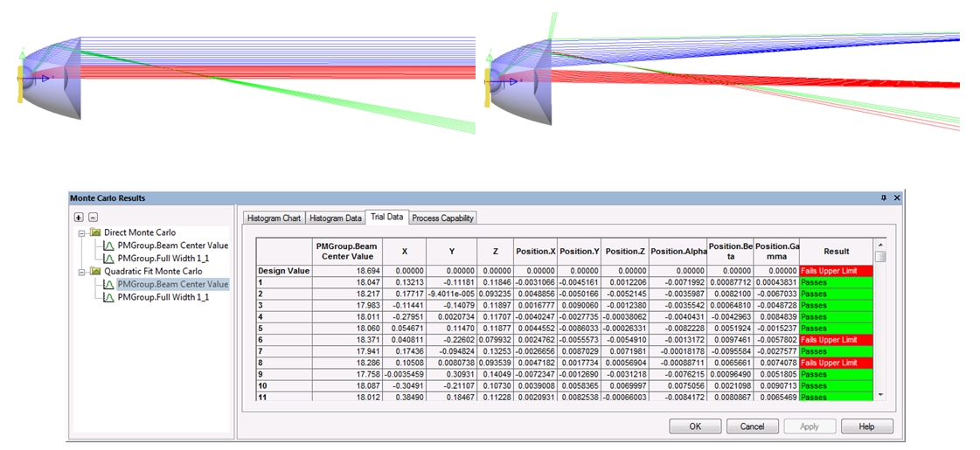Screen dimensions: 980x450
Task: Click the histogram icon beside Direct PMGroup.Full Width 1_1
Action: (108, 259)
